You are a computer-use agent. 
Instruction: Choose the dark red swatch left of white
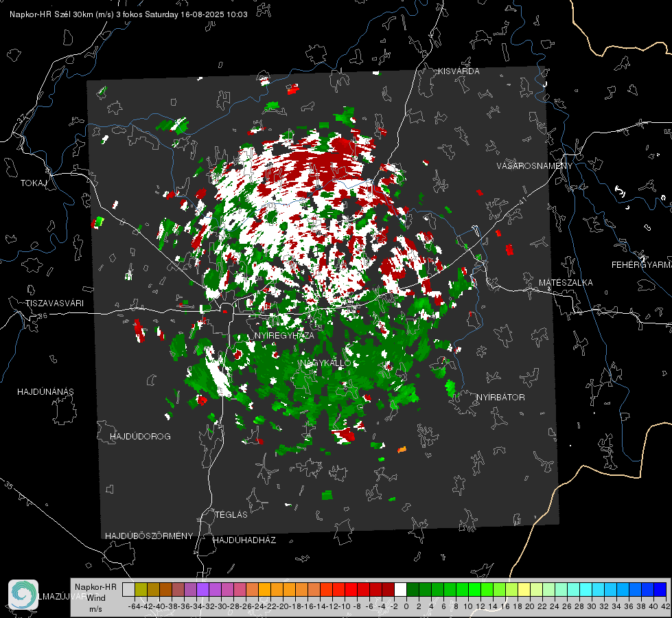tap(388, 589)
